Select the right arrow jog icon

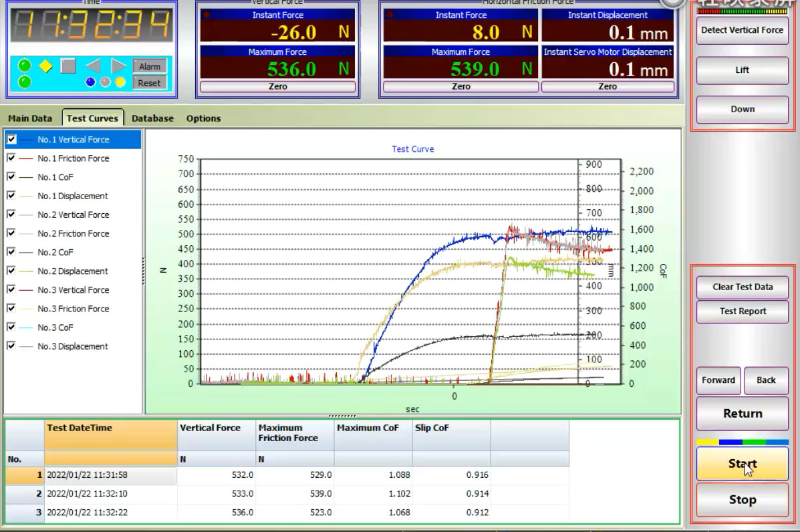click(x=119, y=65)
